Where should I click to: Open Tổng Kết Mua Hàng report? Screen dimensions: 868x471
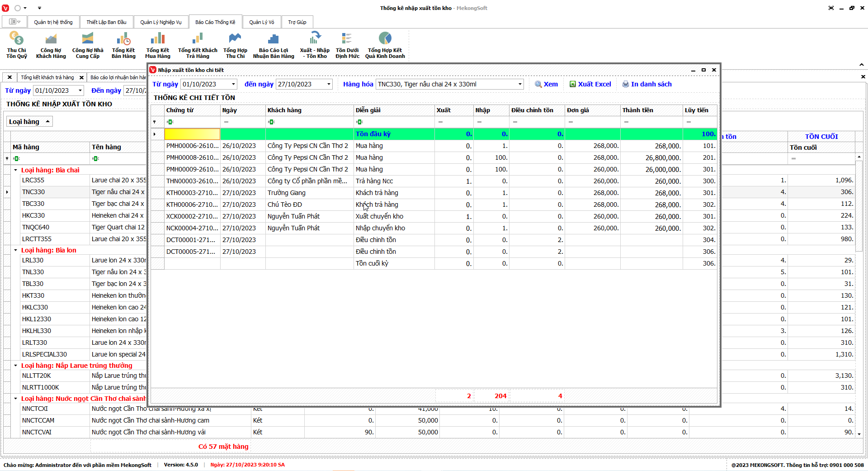tap(158, 45)
